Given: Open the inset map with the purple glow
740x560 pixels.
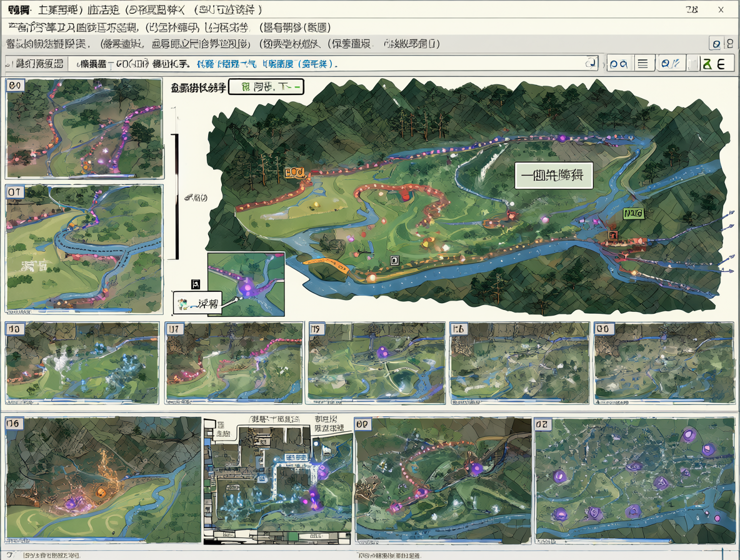Looking at the screenshot, I should point(246,284).
